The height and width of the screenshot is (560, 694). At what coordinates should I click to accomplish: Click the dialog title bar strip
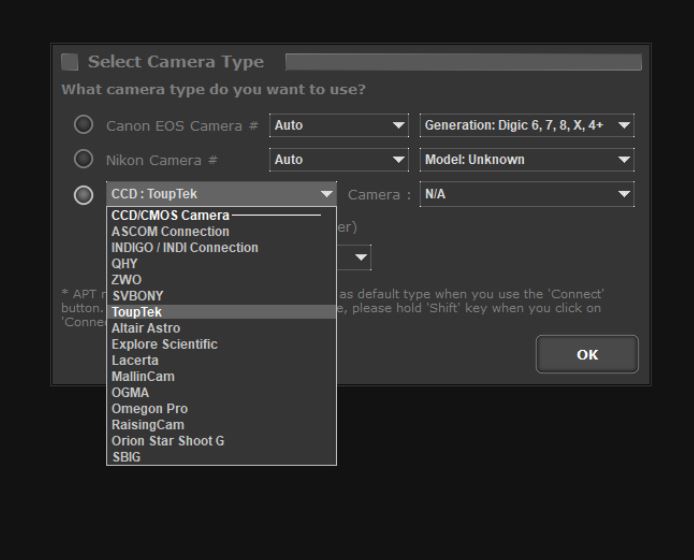pos(463,62)
